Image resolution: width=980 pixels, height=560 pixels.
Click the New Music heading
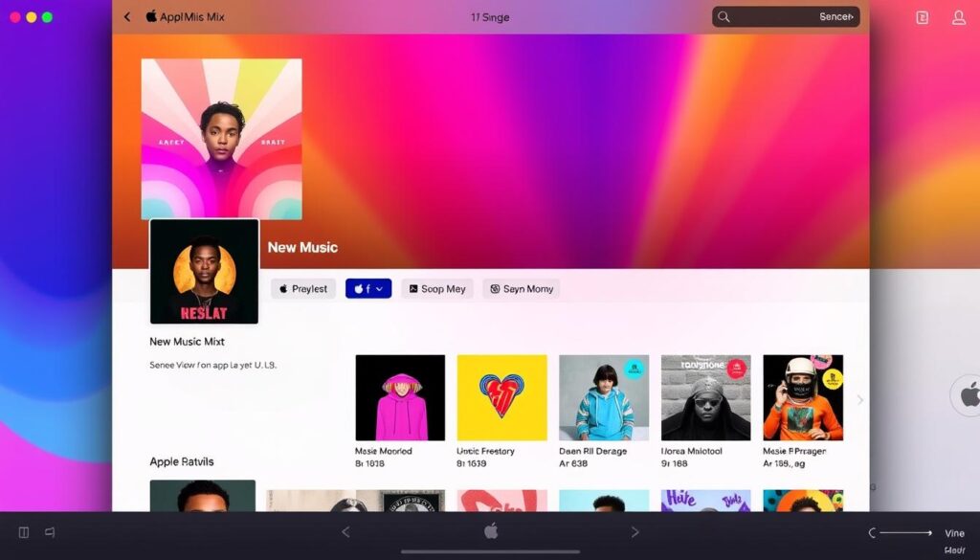302,248
